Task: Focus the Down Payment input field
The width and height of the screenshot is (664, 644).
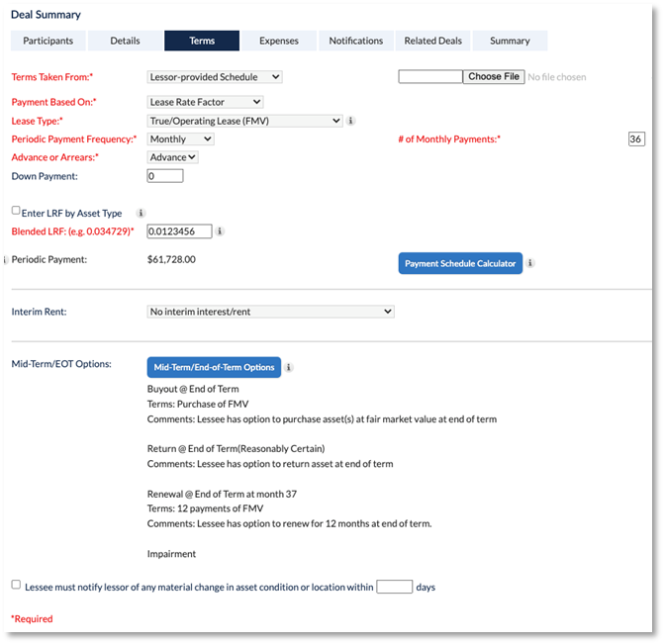Action: 165,176
